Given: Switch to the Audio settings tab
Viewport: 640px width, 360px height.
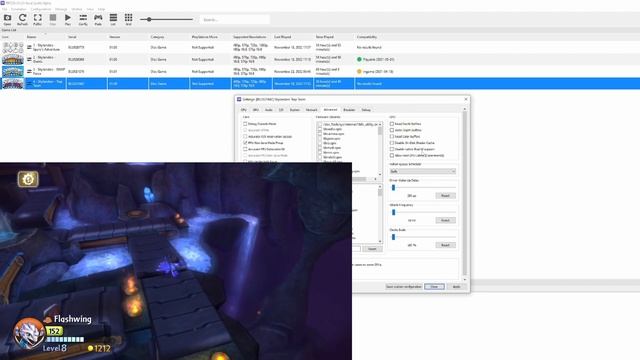Looking at the screenshot, I should 269,110.
